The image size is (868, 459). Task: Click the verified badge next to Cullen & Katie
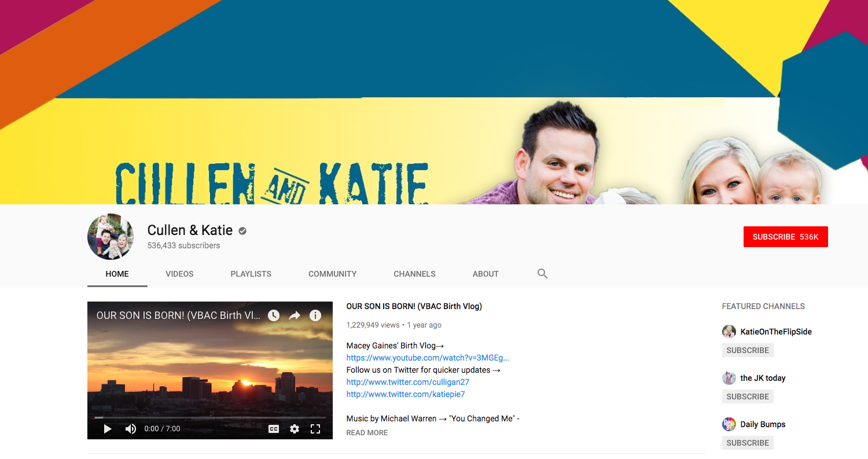[242, 230]
